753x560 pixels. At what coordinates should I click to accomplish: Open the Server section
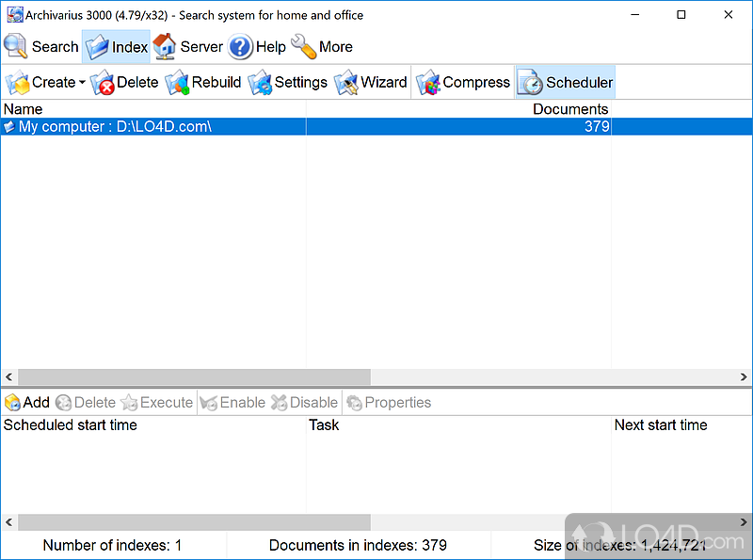coord(187,46)
